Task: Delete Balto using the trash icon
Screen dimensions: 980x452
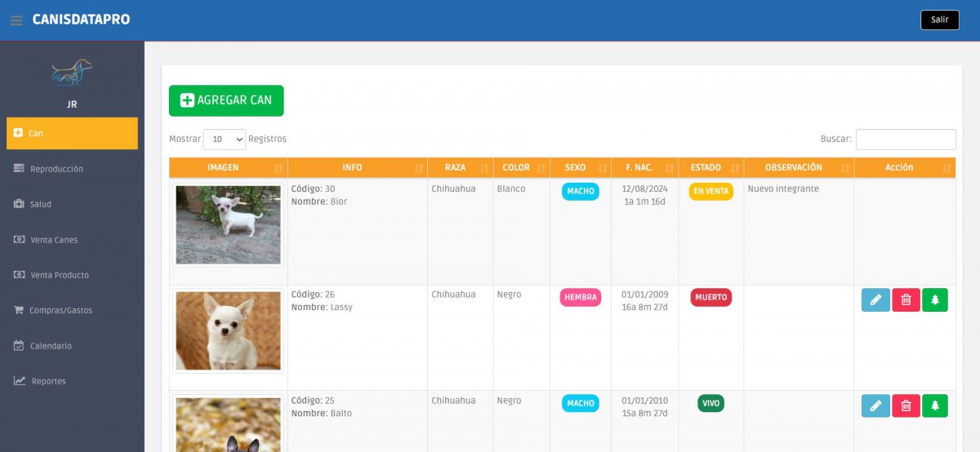Action: 906,405
